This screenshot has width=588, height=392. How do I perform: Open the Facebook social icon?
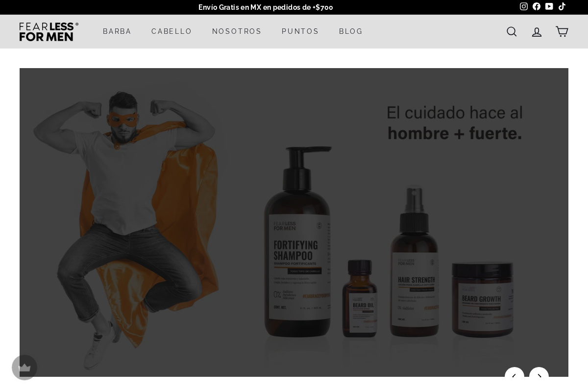click(x=537, y=6)
